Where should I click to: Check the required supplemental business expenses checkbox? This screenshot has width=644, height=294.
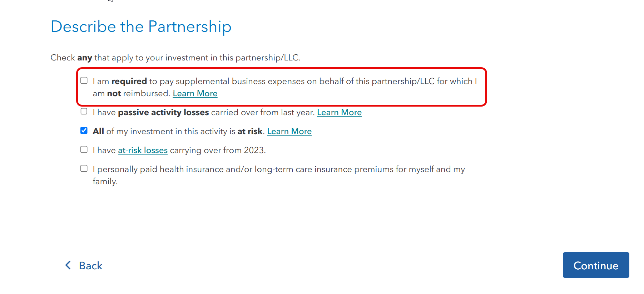[x=84, y=80]
